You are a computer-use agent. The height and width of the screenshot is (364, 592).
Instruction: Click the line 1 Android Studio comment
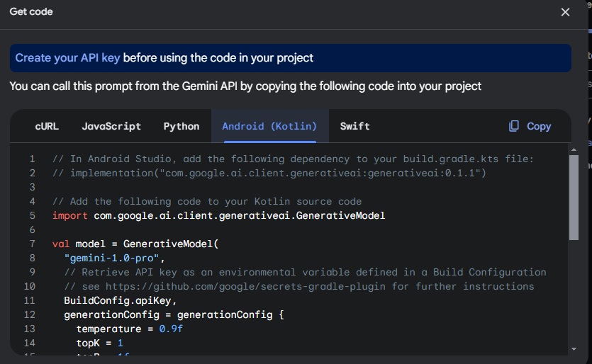(293, 159)
